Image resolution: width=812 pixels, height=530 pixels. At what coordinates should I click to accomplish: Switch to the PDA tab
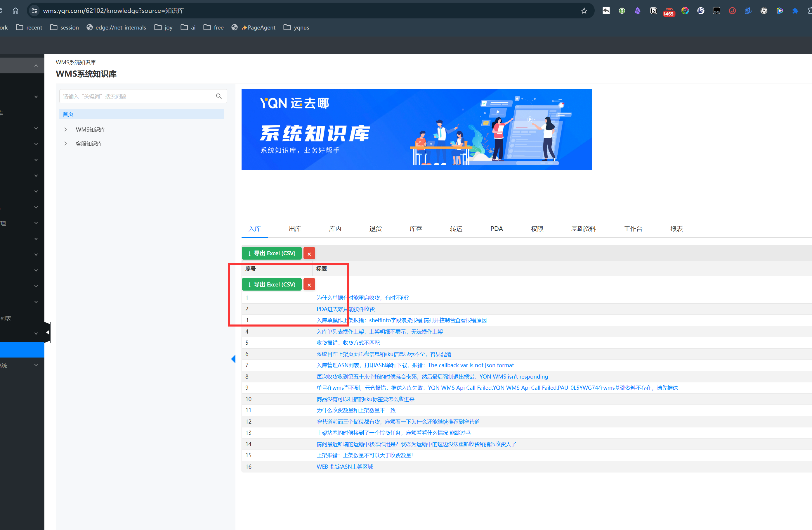click(x=497, y=229)
